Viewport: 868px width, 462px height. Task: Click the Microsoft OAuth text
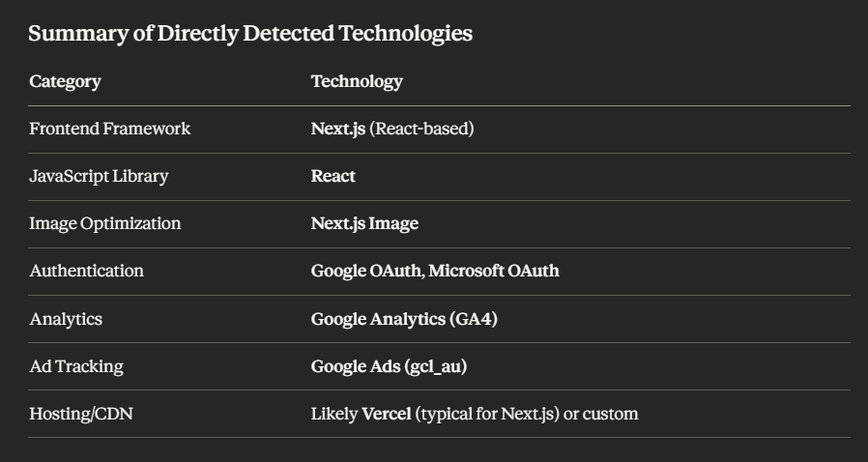pyautogui.click(x=494, y=271)
